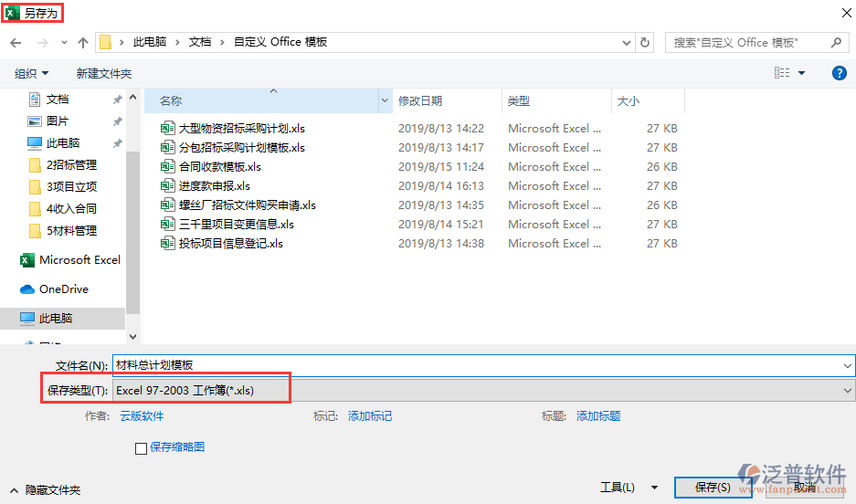Open the 工具(L) dropdown

629,488
